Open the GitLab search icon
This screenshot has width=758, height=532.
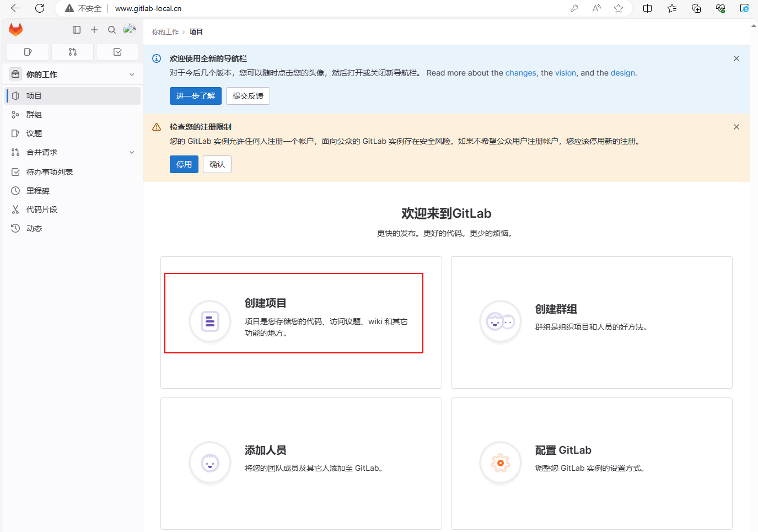tap(112, 30)
